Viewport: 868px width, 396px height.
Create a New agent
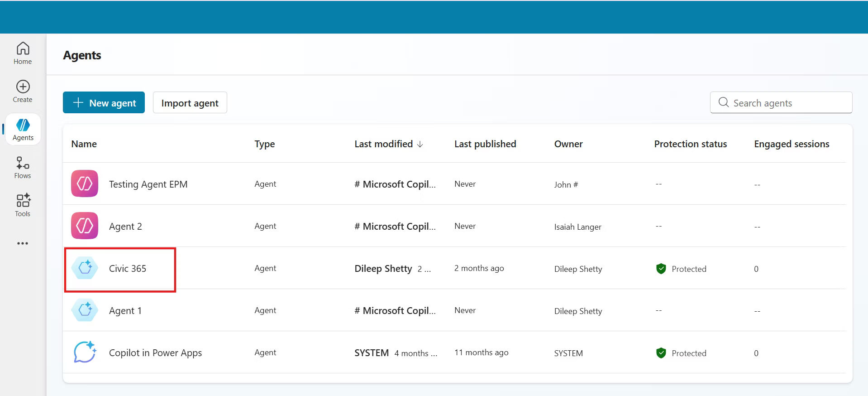coord(104,103)
